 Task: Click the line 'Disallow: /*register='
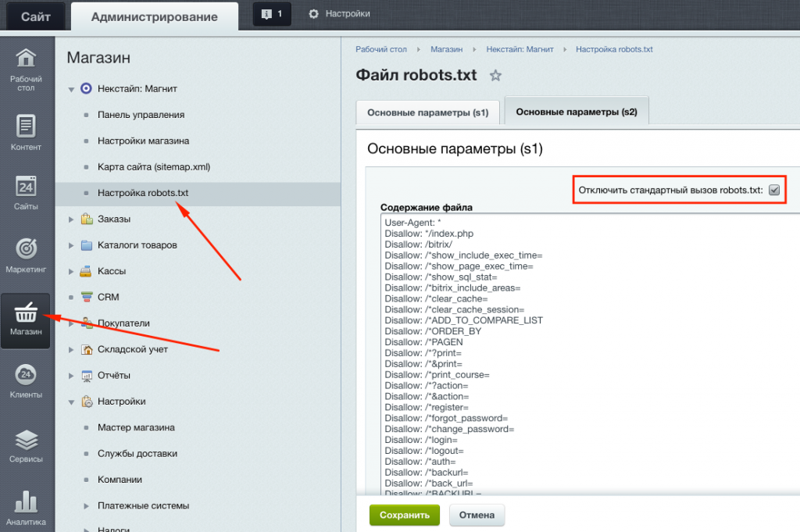point(427,407)
